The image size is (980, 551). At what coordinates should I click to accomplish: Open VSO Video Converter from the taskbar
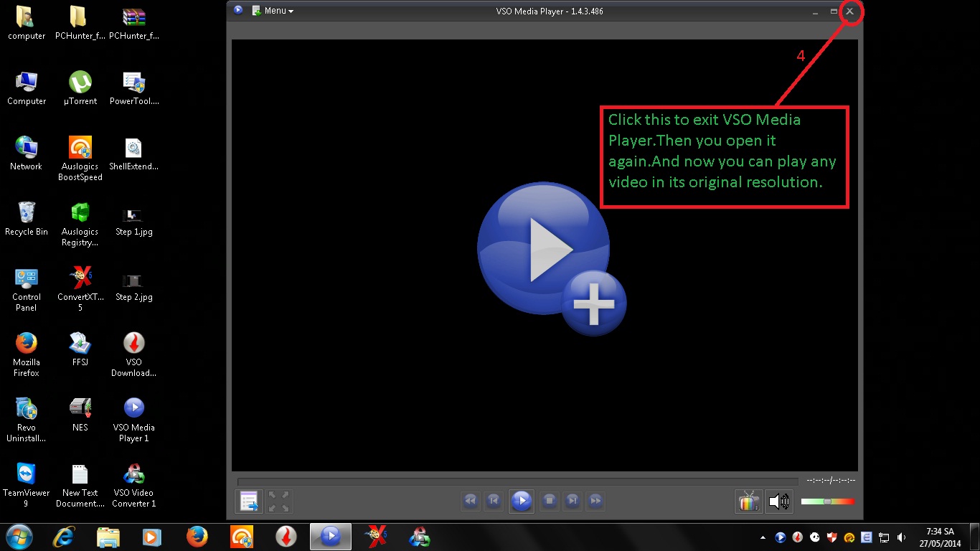pyautogui.click(x=420, y=537)
